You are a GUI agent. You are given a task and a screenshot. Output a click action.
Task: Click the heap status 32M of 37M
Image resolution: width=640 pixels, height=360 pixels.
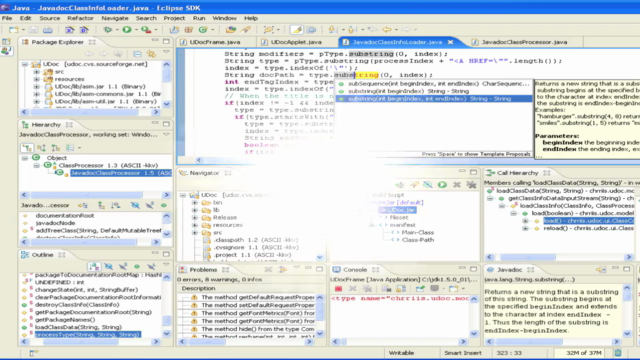[x=584, y=353]
